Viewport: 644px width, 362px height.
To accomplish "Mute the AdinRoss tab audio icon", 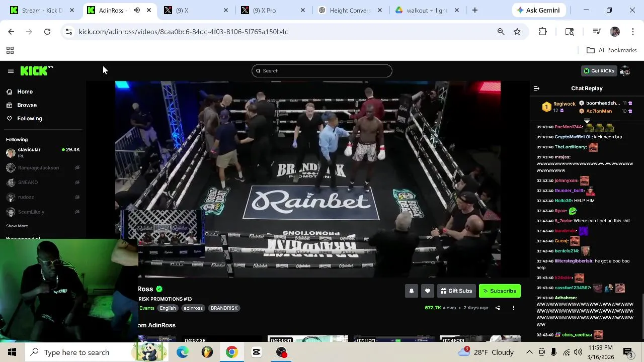I will [x=136, y=10].
